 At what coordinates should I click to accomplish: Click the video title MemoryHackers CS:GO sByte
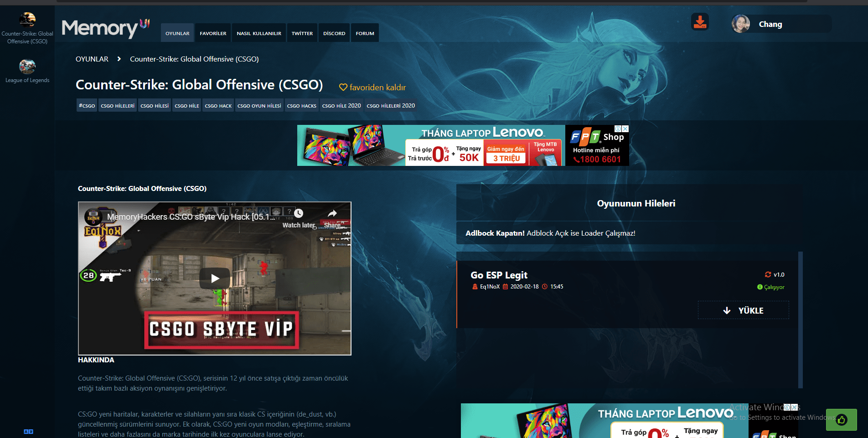tap(191, 217)
